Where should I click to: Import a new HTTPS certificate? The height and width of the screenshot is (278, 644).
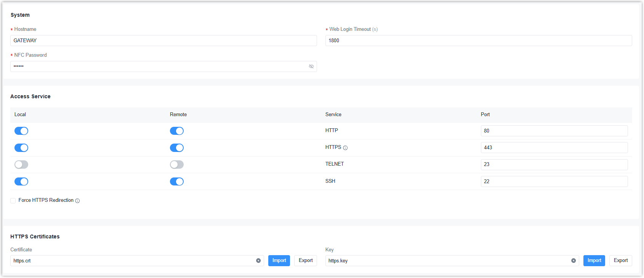pyautogui.click(x=279, y=261)
